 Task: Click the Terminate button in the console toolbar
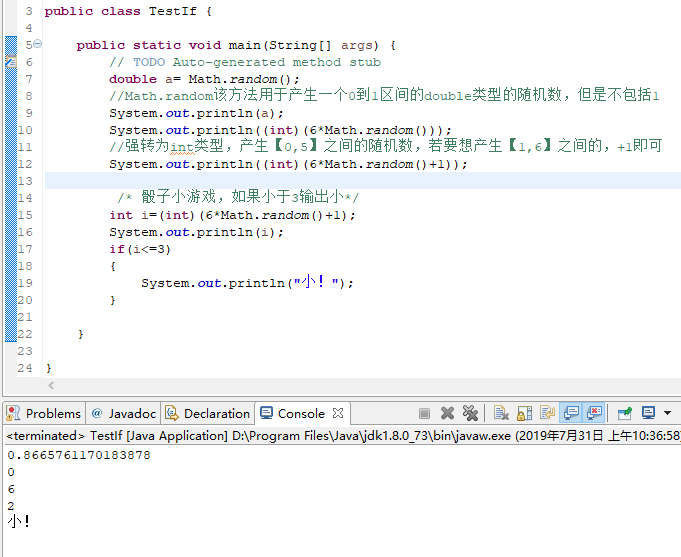click(x=424, y=413)
